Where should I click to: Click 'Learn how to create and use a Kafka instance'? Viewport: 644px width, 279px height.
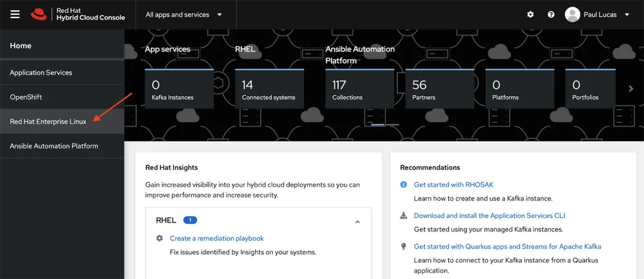point(484,199)
